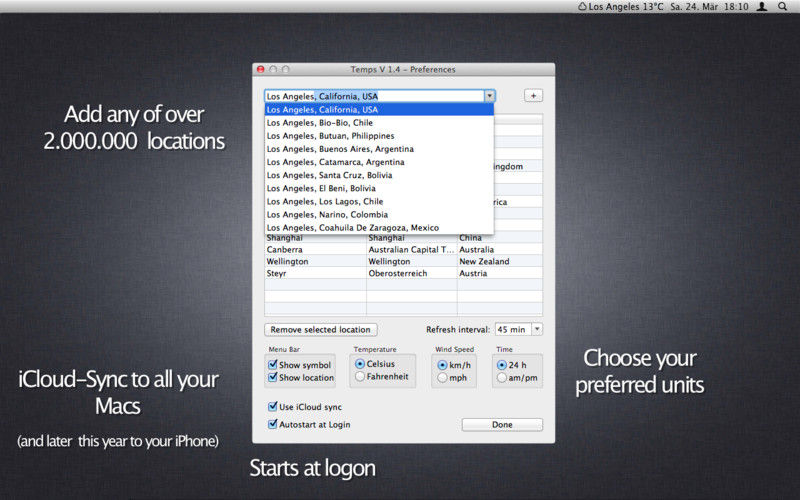
Task: Select the Wellington city cell in table
Action: 315,261
